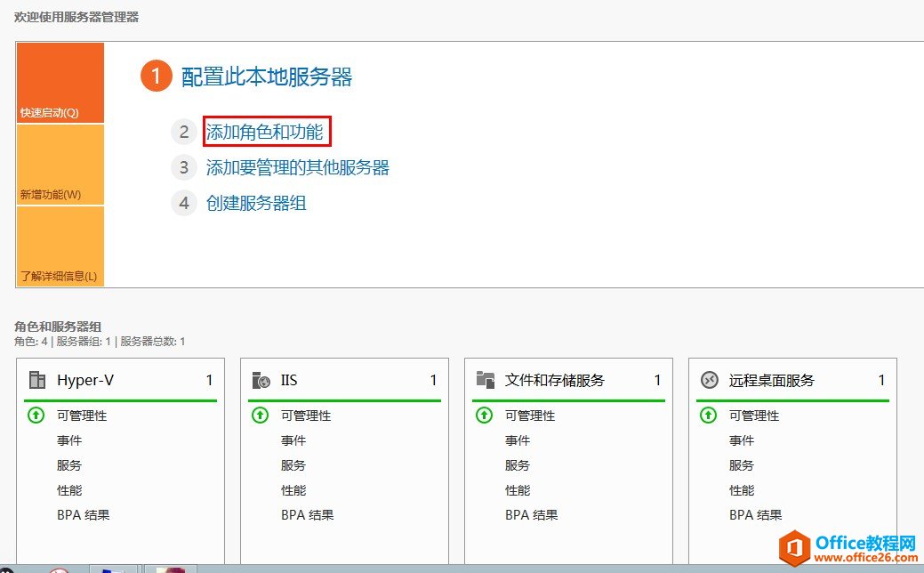Click the 文件和存储服务 role icon

click(485, 380)
